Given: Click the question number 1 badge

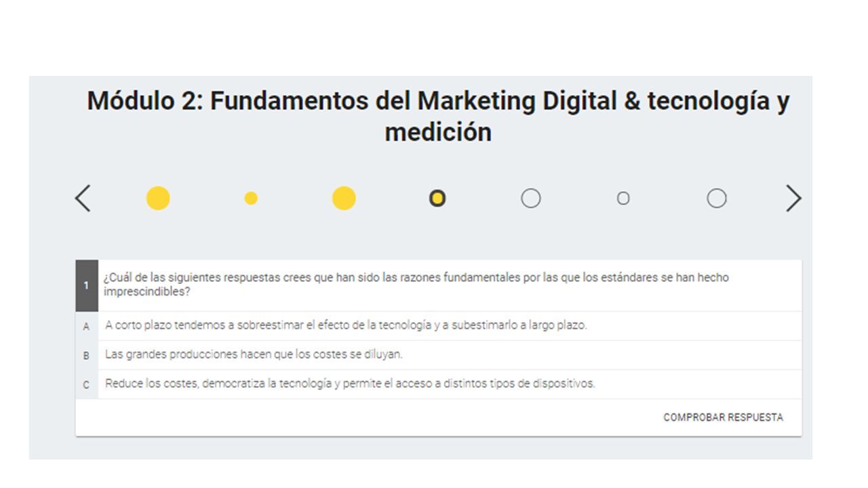Looking at the screenshot, I should coord(87,285).
